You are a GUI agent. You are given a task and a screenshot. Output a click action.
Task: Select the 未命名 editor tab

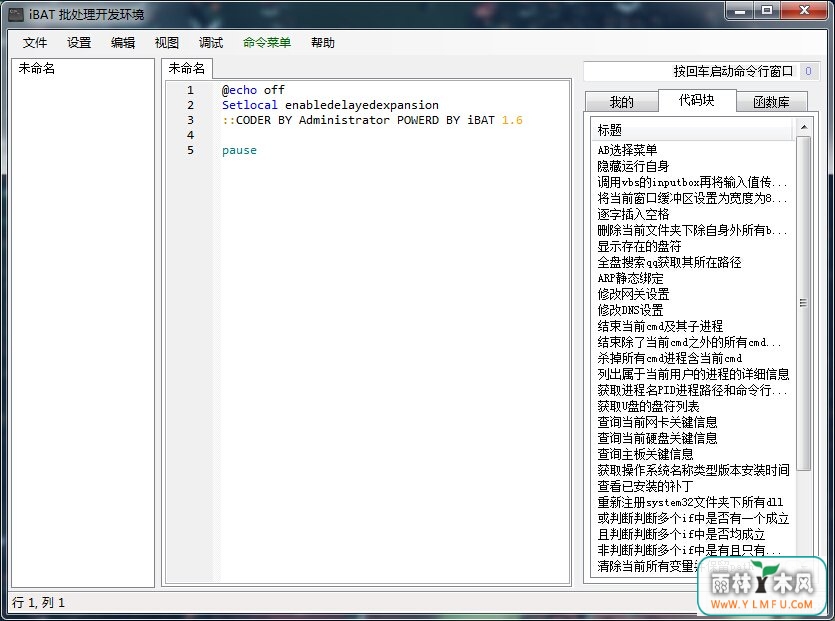click(x=187, y=68)
